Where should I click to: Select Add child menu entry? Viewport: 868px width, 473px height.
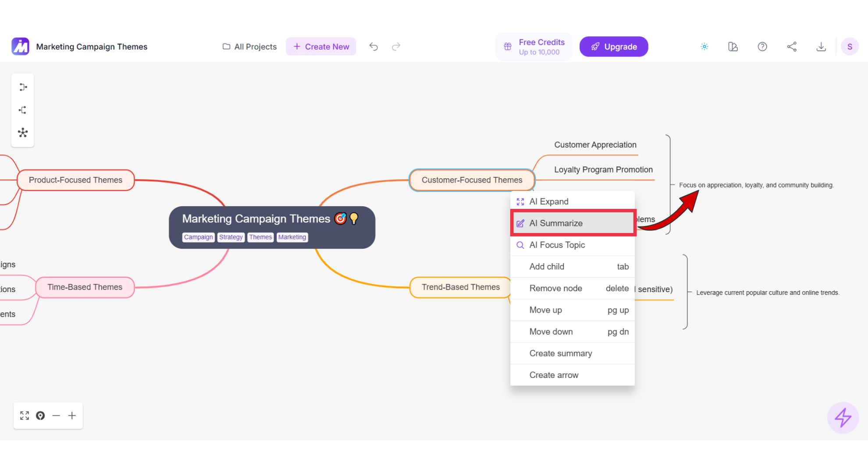tap(573, 266)
